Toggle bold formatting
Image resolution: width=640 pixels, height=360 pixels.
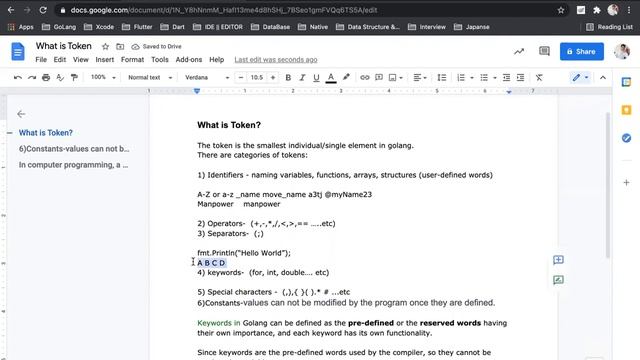(x=288, y=78)
